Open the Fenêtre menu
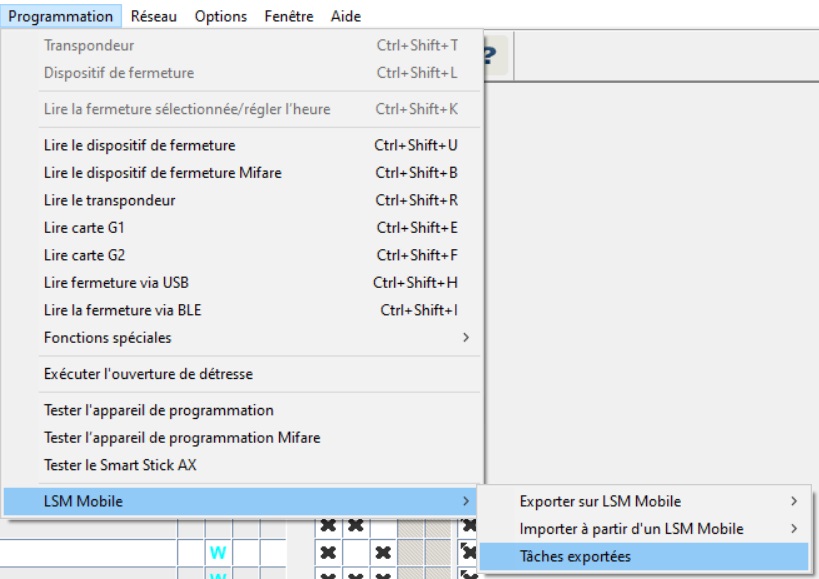 coord(290,17)
